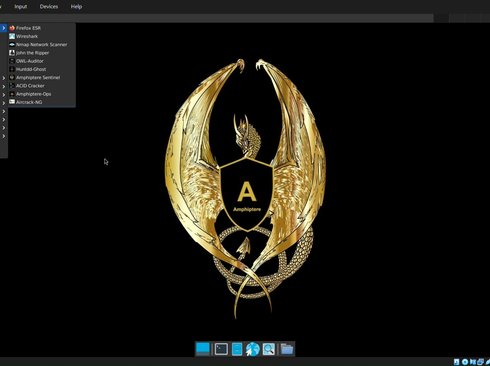Launch Amphiptere Sentinel
Image resolution: width=490 pixels, height=366 pixels.
pos(41,77)
